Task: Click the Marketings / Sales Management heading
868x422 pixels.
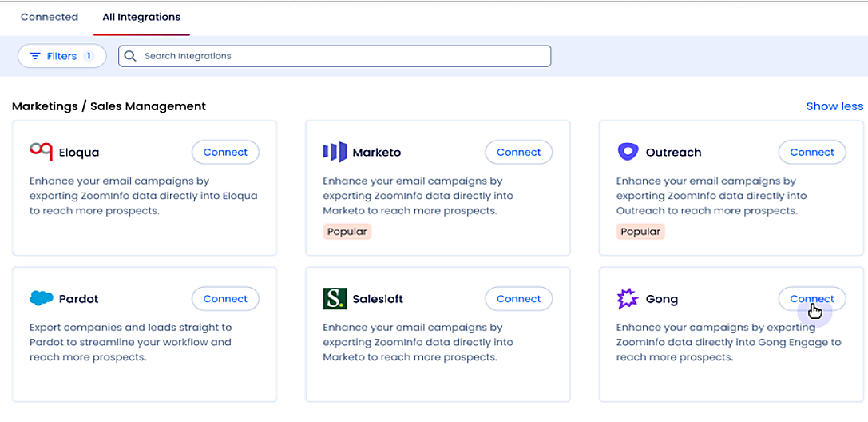Action: [x=109, y=106]
